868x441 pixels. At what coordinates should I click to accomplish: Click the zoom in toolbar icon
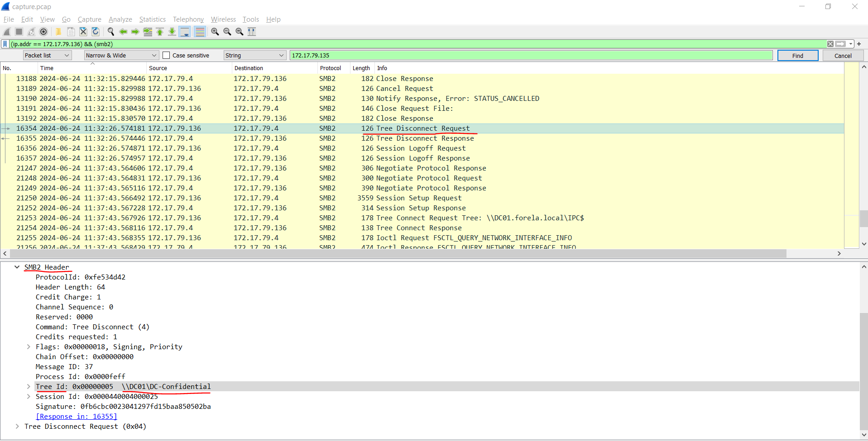[215, 32]
